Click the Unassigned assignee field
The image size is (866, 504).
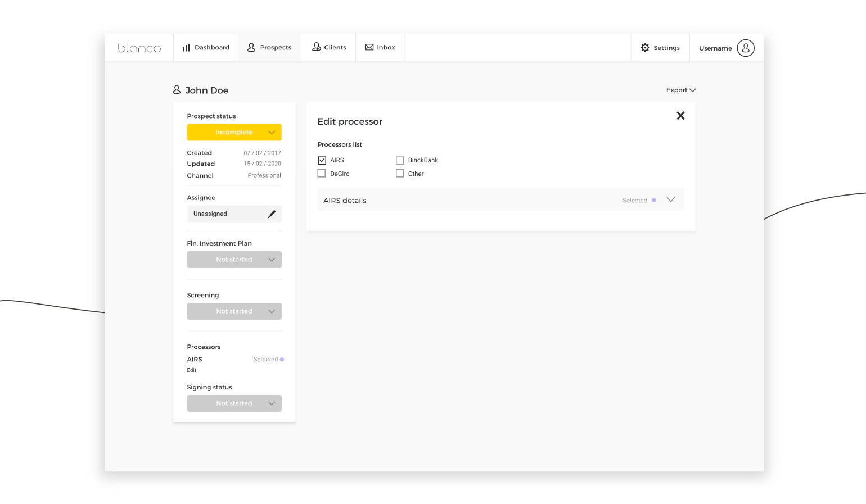(x=234, y=214)
